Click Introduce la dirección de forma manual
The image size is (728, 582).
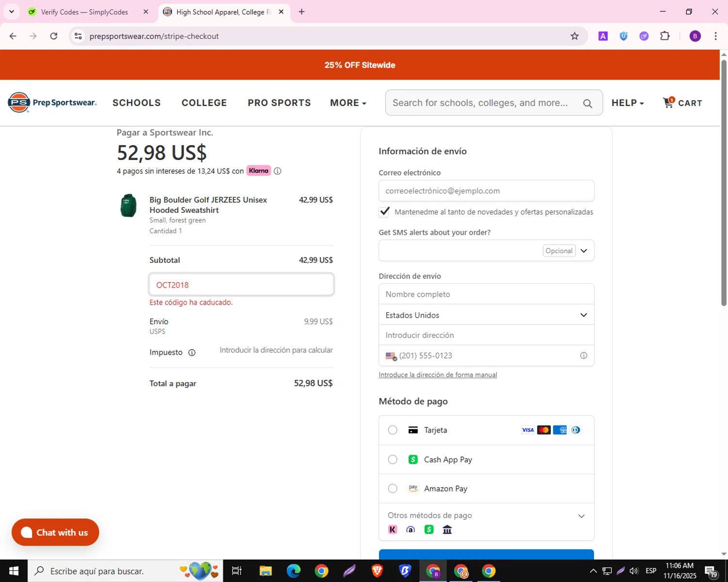[x=438, y=375]
